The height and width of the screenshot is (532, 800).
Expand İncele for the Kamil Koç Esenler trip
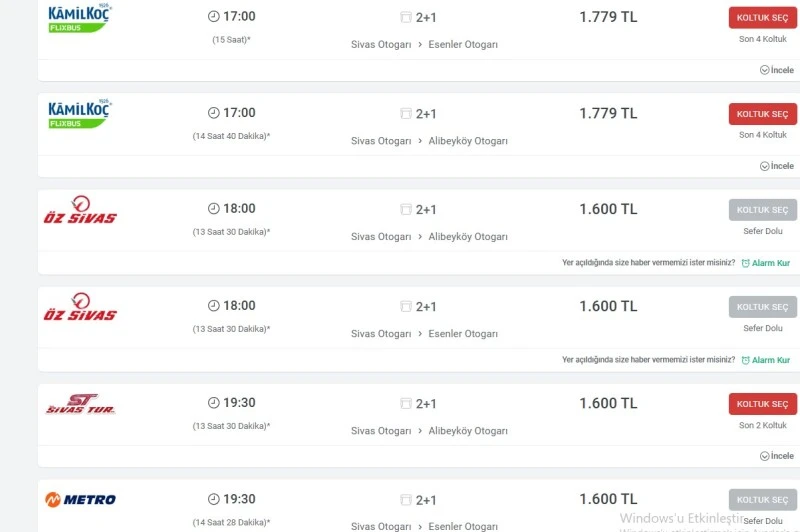point(777,70)
